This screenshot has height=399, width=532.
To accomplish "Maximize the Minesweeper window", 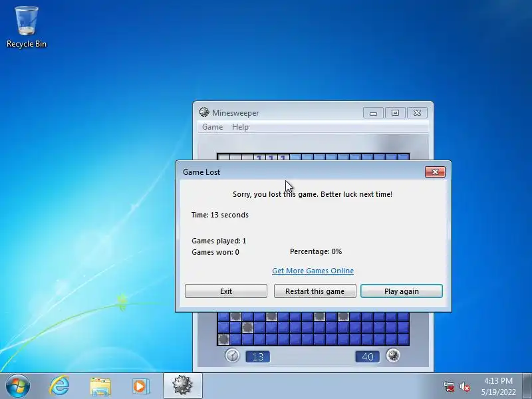I will pyautogui.click(x=395, y=112).
